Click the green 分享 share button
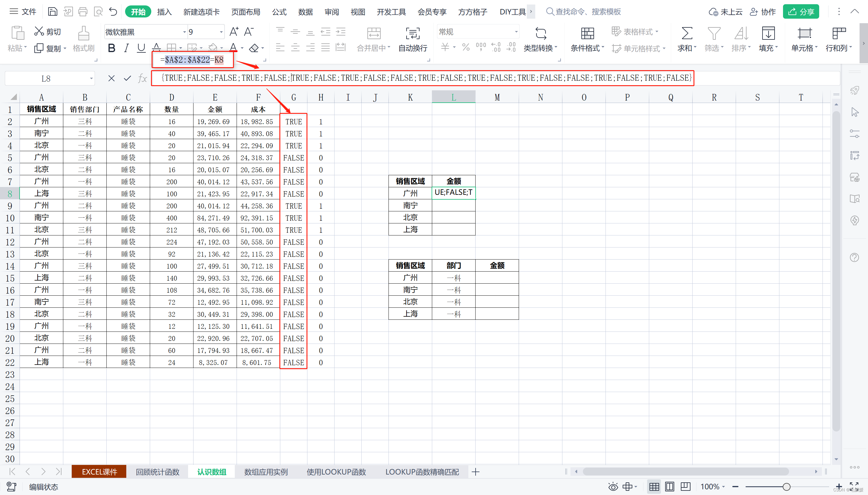 click(x=800, y=12)
